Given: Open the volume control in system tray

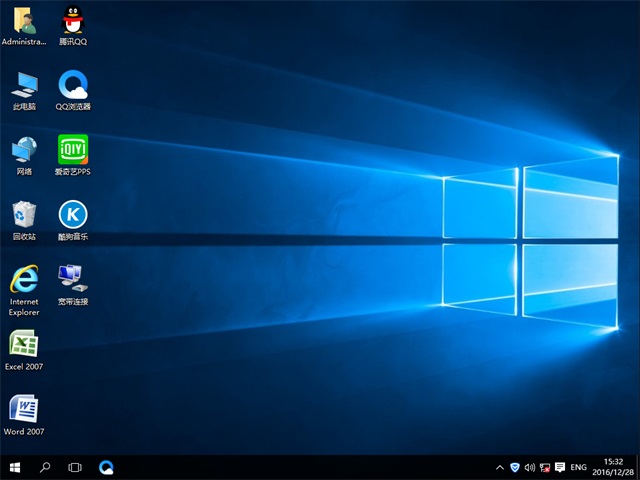Looking at the screenshot, I should tap(529, 467).
